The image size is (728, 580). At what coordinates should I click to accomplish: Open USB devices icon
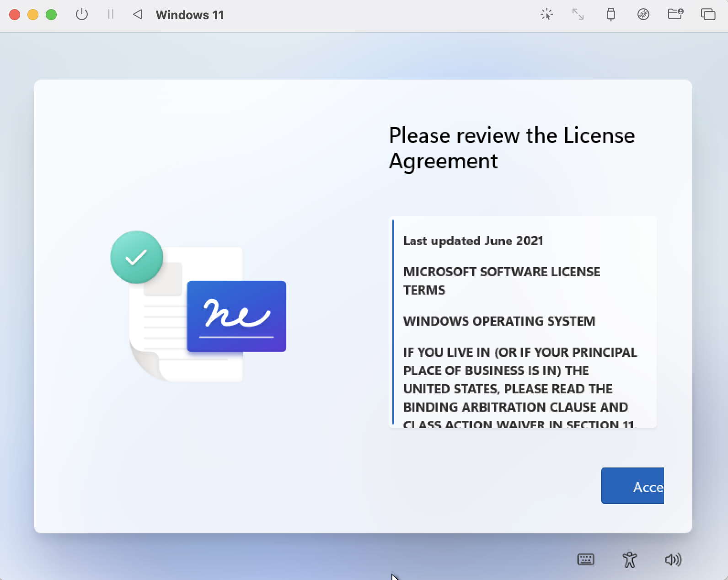[x=610, y=15]
